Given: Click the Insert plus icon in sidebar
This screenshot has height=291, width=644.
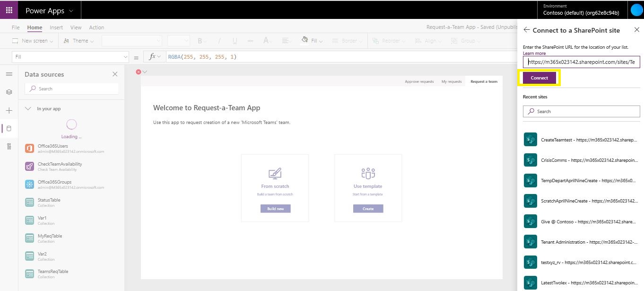Looking at the screenshot, I should tap(9, 110).
